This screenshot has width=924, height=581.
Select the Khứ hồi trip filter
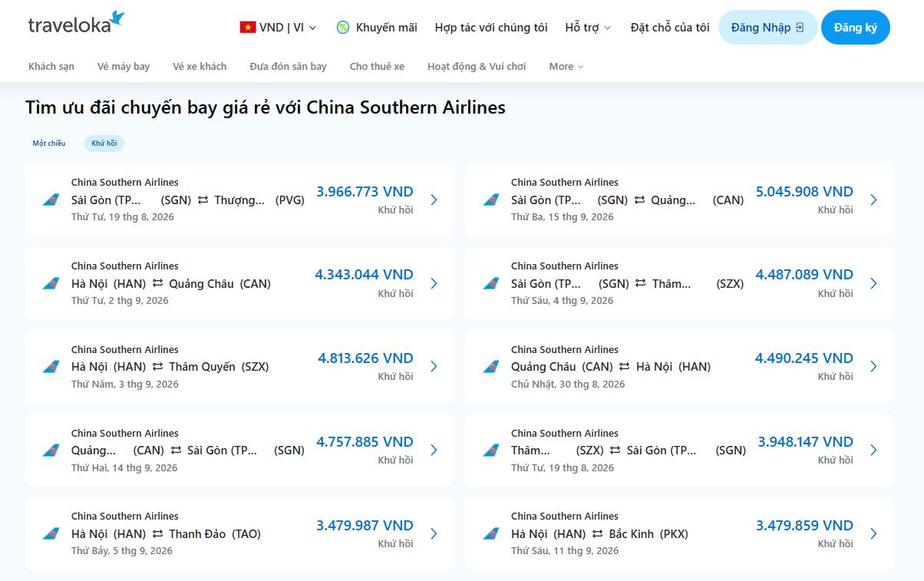tap(104, 144)
